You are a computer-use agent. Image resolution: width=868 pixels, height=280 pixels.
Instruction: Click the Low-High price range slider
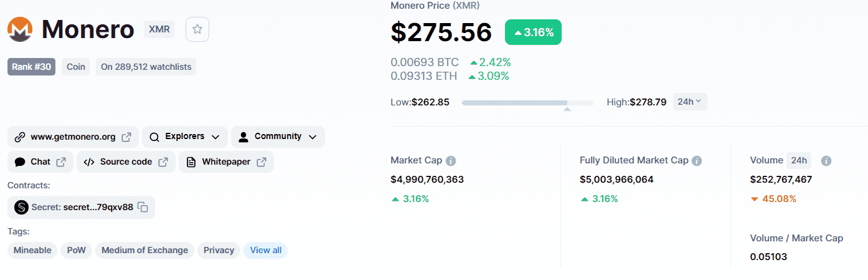[x=527, y=102]
